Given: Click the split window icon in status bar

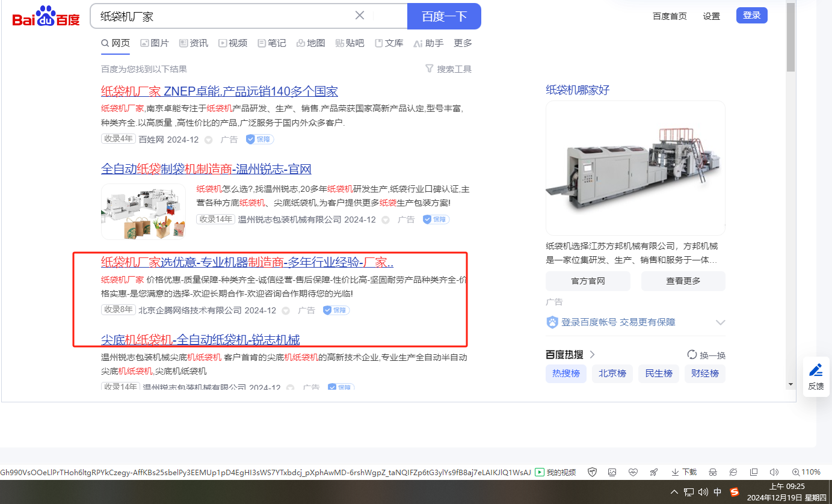Looking at the screenshot, I should (x=754, y=472).
